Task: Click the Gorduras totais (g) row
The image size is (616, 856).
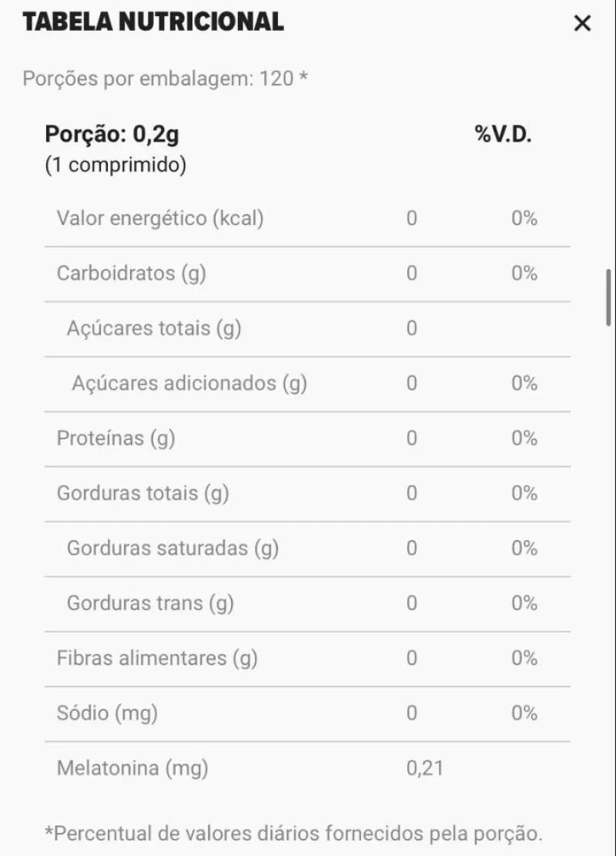Action: coord(307,494)
